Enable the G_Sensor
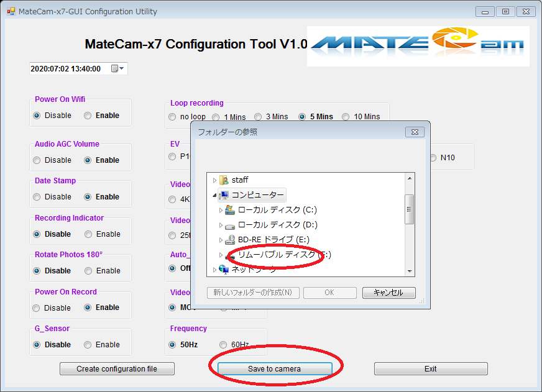 click(x=88, y=345)
